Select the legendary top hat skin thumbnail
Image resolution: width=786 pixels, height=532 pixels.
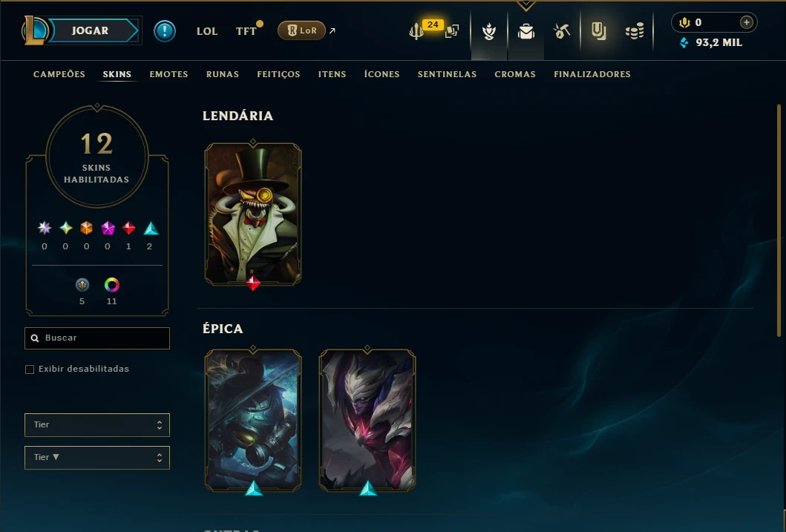tap(253, 214)
